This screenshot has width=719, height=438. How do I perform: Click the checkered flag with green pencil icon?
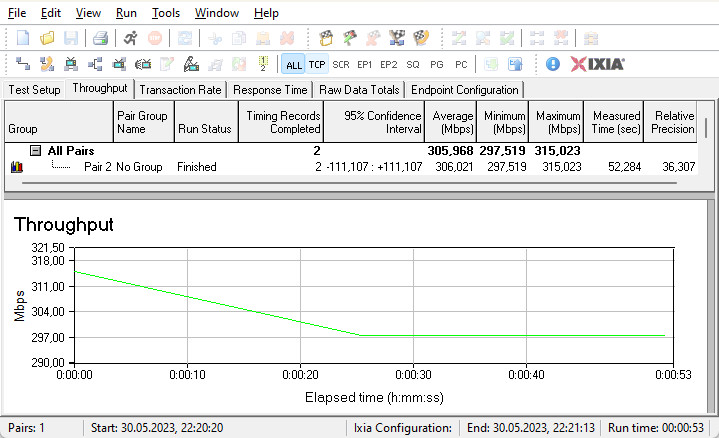[x=350, y=38]
